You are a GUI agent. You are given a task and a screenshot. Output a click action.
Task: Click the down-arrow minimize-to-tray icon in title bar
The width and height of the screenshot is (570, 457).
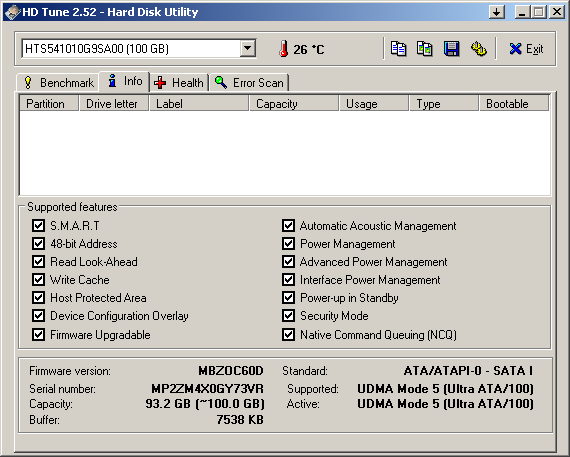pyautogui.click(x=497, y=12)
